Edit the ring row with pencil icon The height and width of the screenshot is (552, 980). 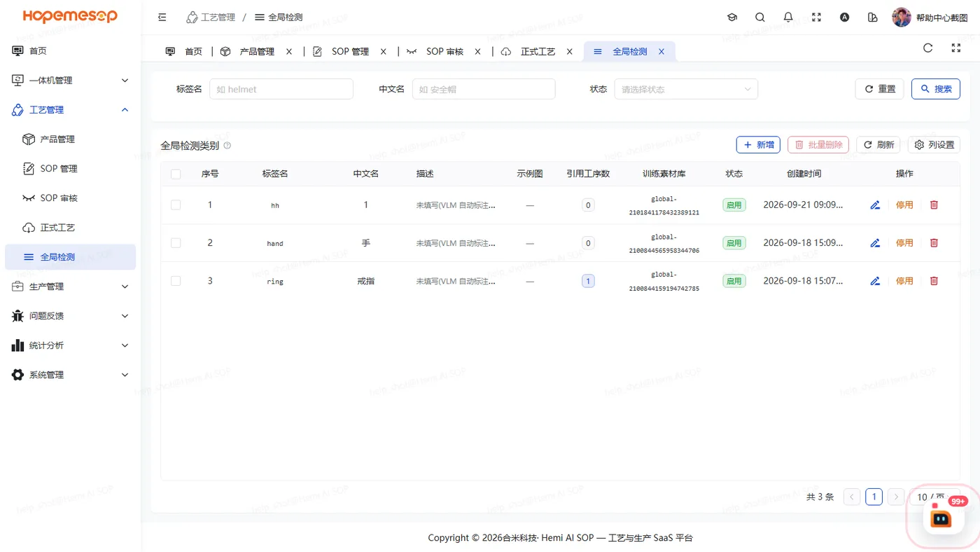click(875, 281)
